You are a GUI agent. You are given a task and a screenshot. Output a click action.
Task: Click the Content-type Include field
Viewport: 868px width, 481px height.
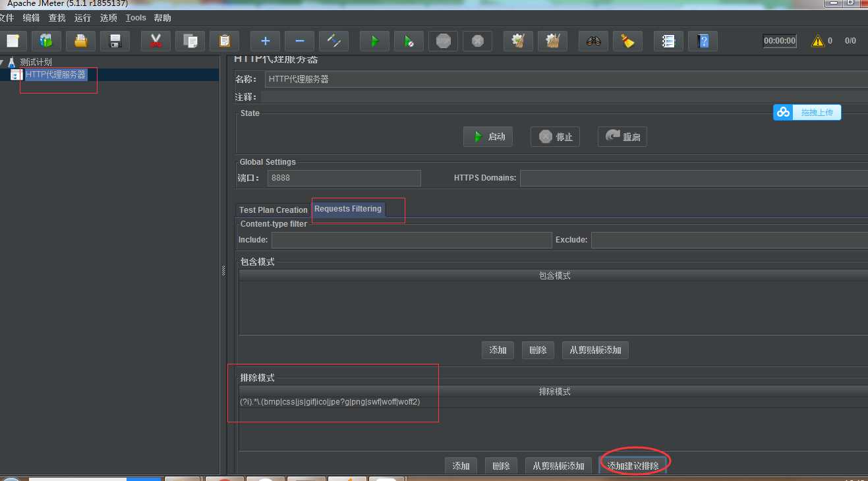point(411,240)
